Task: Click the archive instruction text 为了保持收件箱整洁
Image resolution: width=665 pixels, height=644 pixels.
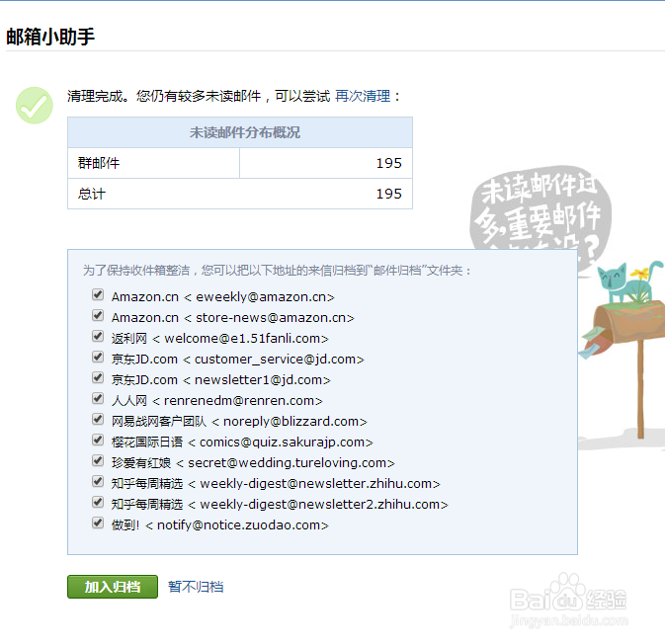Action: point(278,270)
